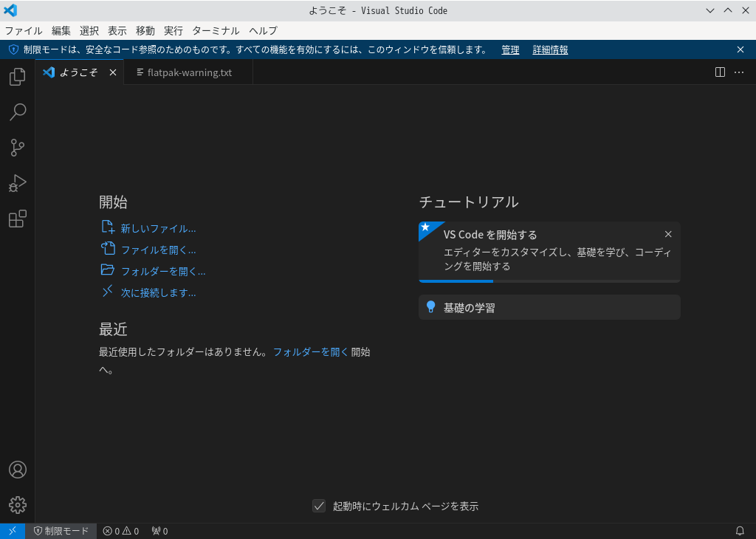The width and height of the screenshot is (756, 539).
Task: Open the Extensions view
Action: coord(18,219)
